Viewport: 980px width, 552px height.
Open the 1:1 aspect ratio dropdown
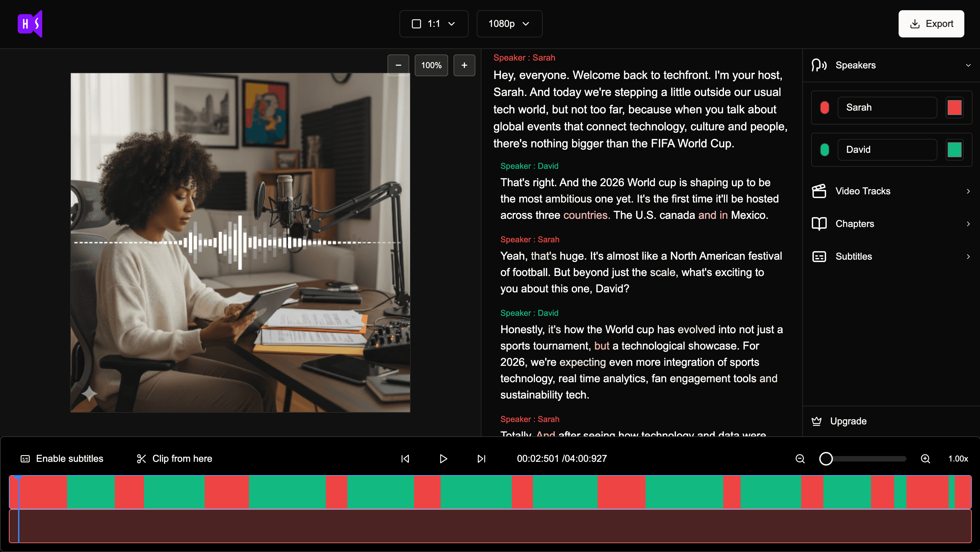(433, 23)
